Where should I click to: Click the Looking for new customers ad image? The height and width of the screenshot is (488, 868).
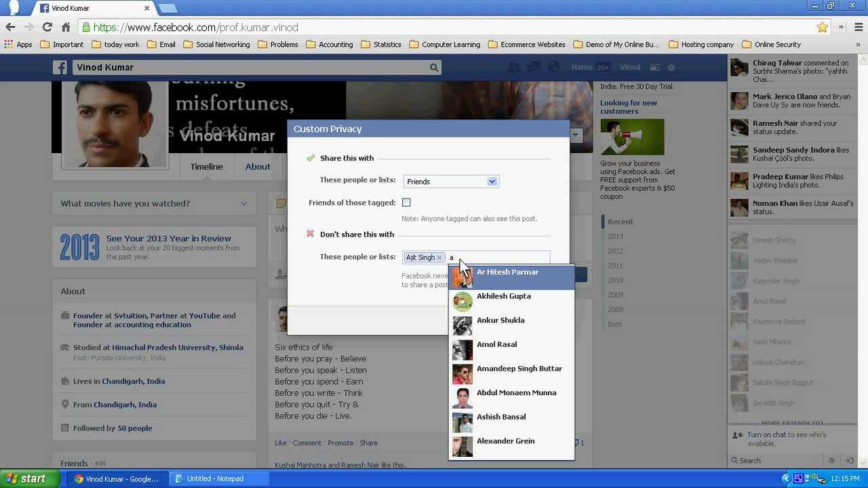pos(632,137)
